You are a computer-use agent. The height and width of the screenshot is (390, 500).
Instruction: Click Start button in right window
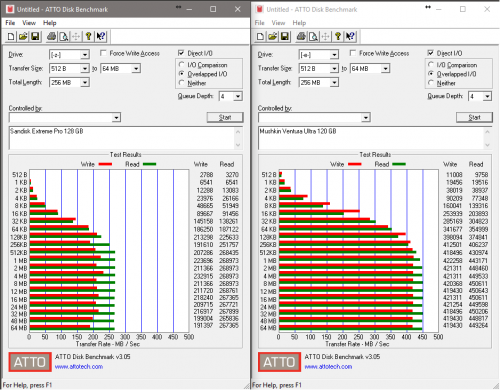[474, 117]
